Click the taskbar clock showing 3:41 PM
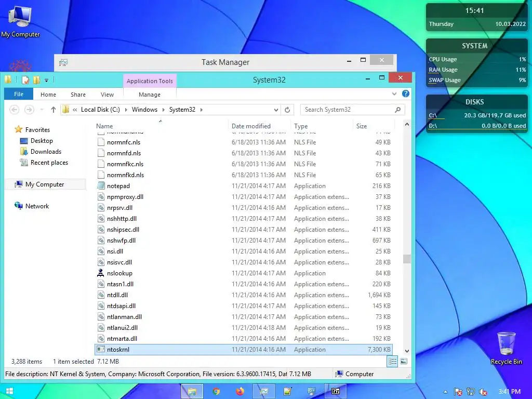 [x=509, y=392]
